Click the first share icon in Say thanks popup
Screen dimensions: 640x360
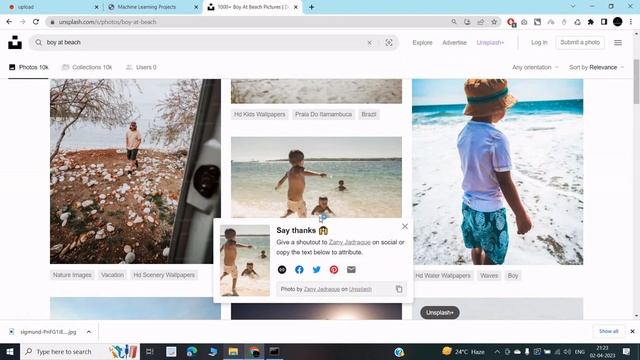282,269
